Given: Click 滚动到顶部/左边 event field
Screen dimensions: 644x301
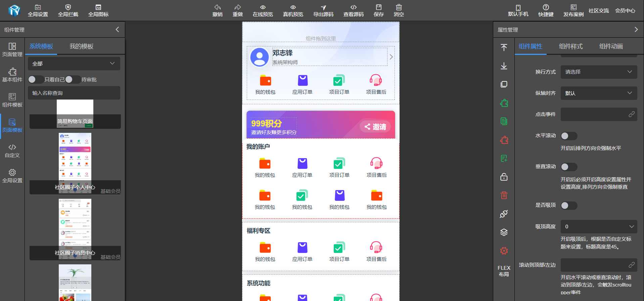Looking at the screenshot, I should click(599, 265).
